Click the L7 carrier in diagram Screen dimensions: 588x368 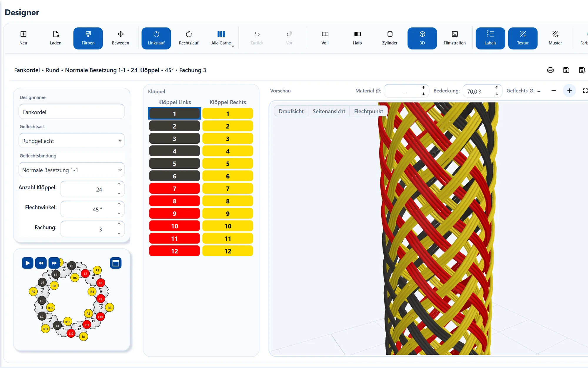point(85,273)
